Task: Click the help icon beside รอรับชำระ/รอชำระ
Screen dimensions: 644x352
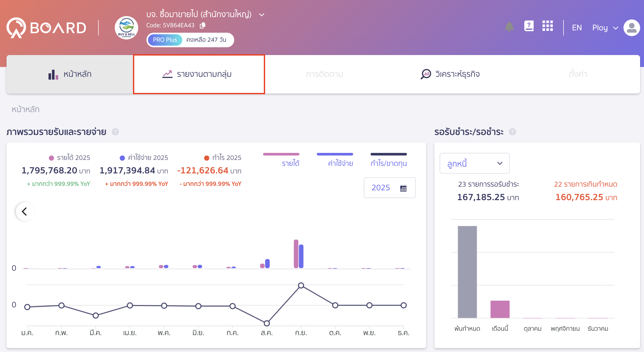Action: pyautogui.click(x=513, y=132)
